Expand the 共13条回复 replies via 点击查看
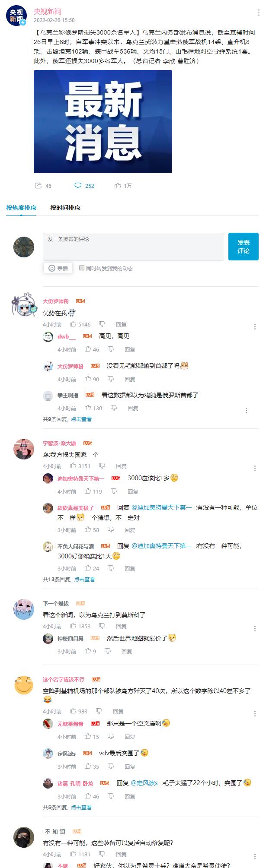This screenshot has width=266, height=868. 84,579
